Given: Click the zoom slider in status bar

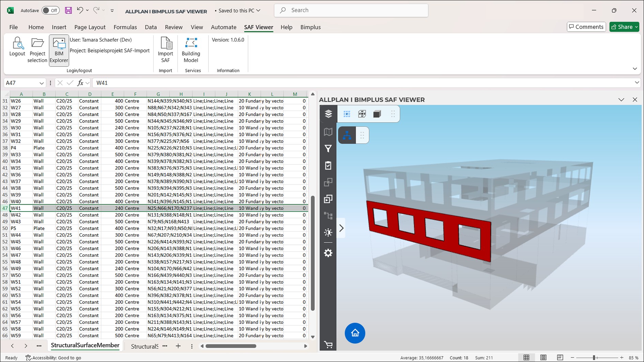Looking at the screenshot, I should 594,358.
